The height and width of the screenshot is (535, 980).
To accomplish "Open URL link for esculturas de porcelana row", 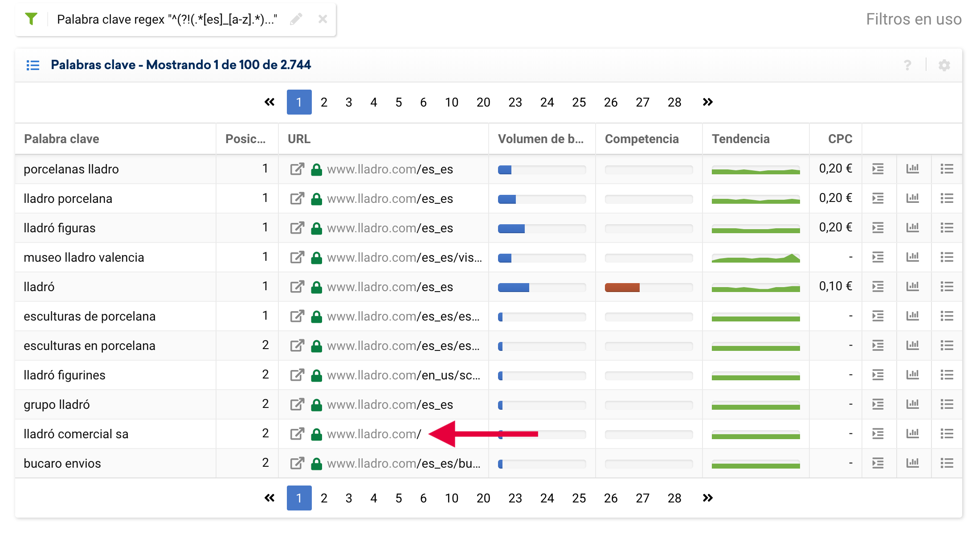I will 403,316.
